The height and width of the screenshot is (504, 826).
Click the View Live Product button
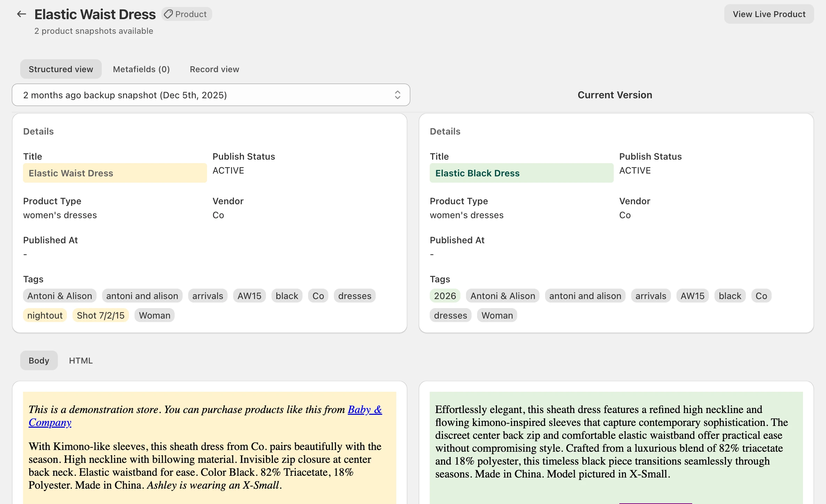coord(769,14)
